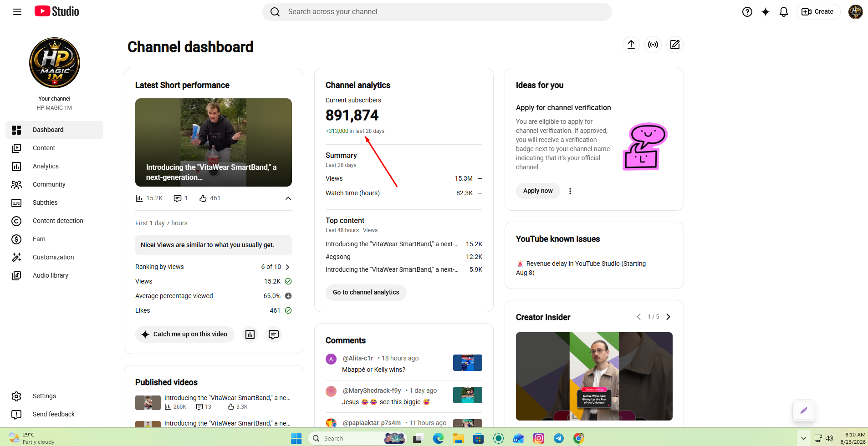Open the weather widget showing 29°C
The height and width of the screenshot is (446, 868).
[31, 438]
